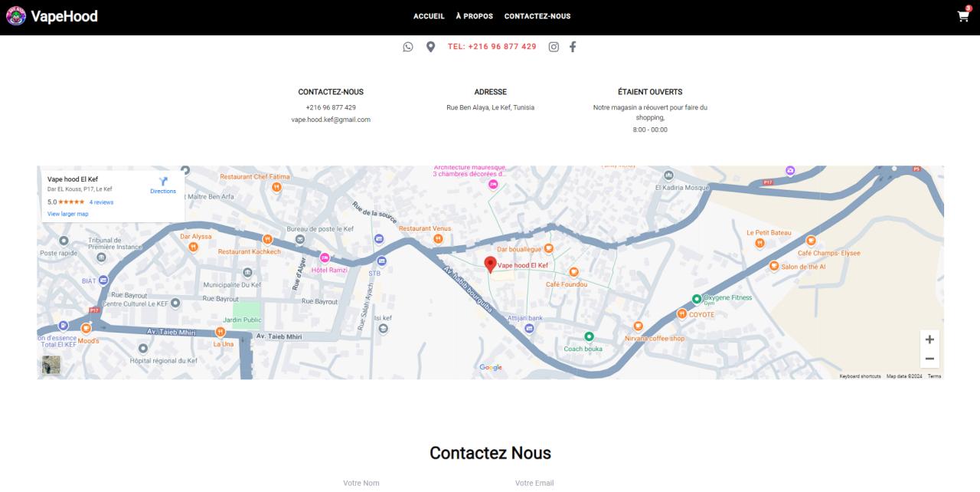This screenshot has width=980, height=492.
Task: Zoom out on the map
Action: [x=929, y=359]
